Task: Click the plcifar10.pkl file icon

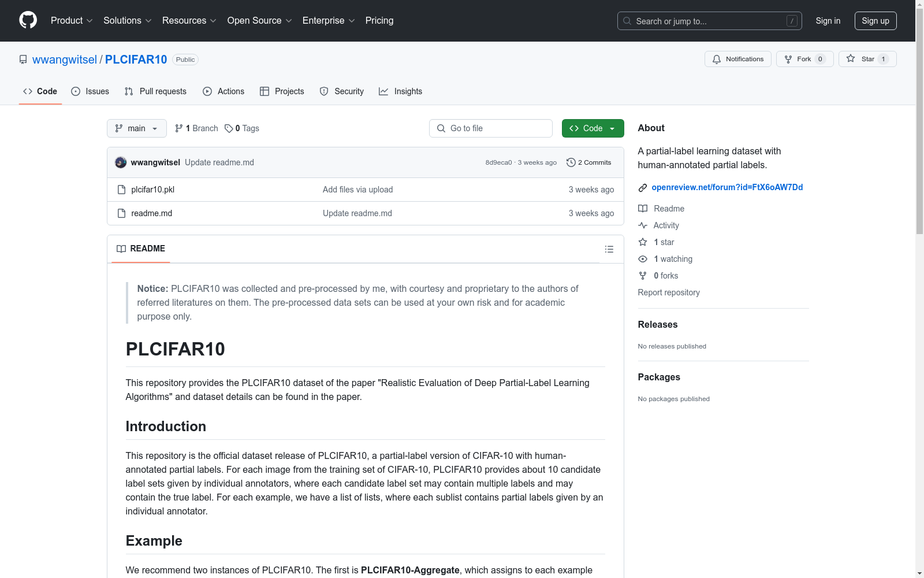Action: coord(121,190)
